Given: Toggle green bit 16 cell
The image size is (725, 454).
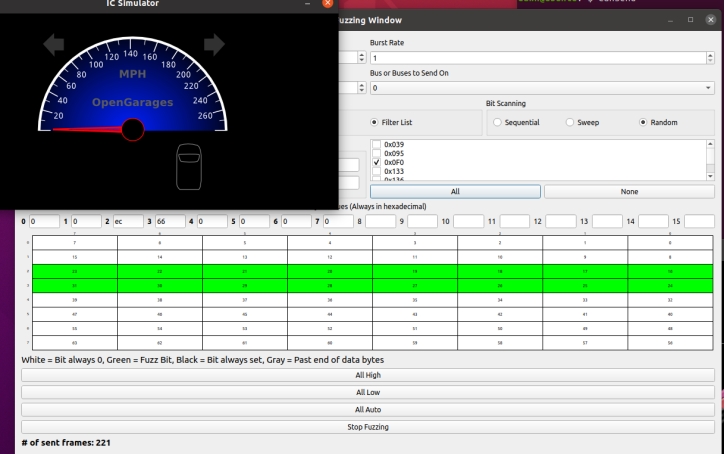Looking at the screenshot, I should (x=670, y=271).
